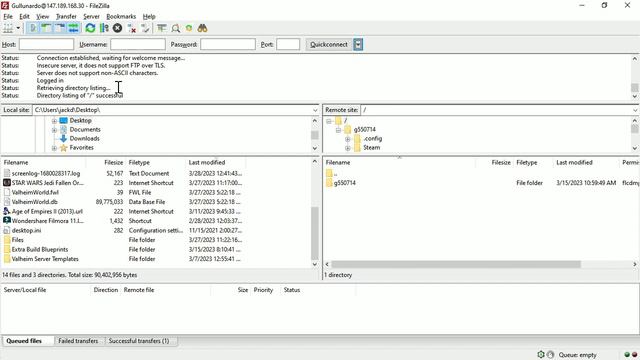The image size is (640, 360).
Task: Open Site Manager dropdown arrow
Action: click(x=18, y=28)
